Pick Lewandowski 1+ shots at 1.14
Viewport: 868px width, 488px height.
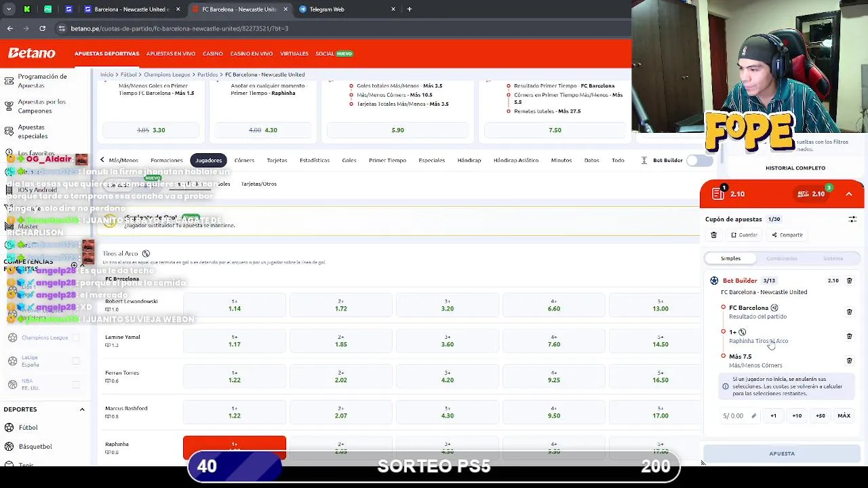click(x=235, y=305)
